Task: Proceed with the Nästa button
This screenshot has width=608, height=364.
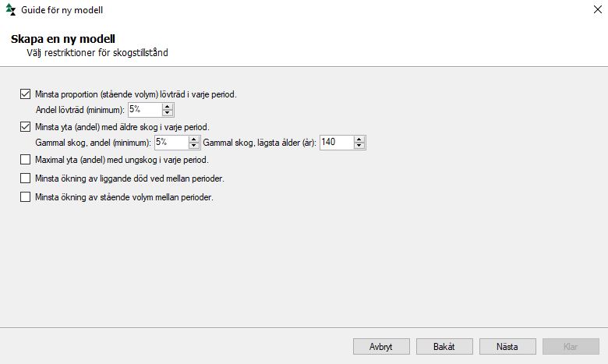Action: (x=508, y=346)
